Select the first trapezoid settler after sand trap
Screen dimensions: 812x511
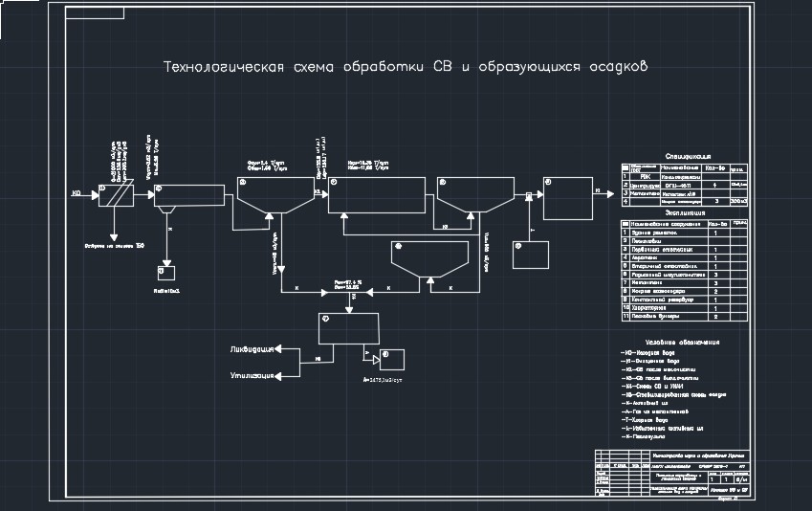pyautogui.click(x=275, y=195)
